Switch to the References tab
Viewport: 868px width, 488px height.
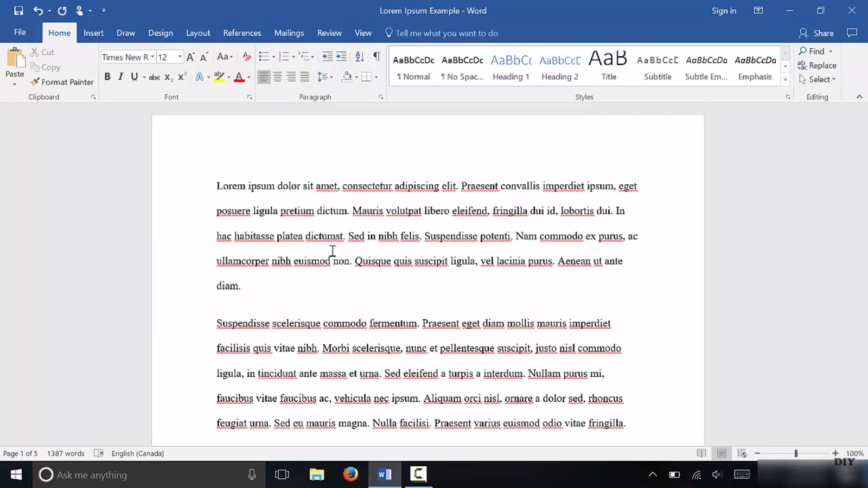tap(242, 33)
